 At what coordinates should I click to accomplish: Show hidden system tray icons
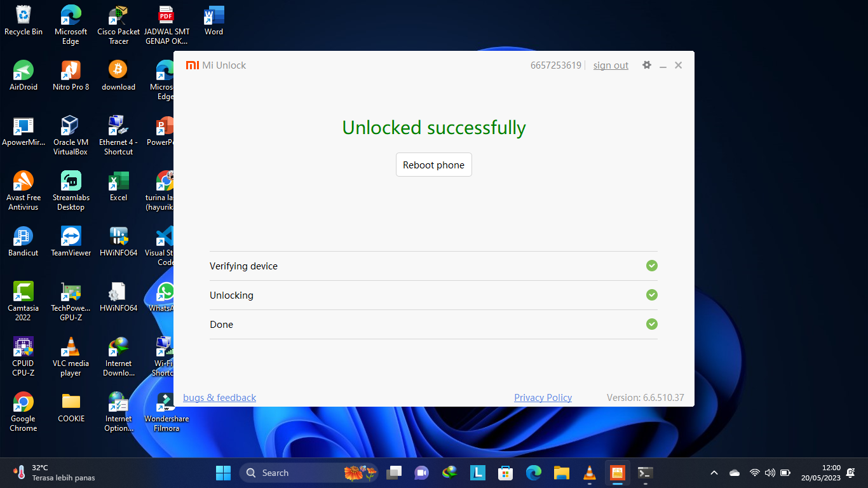tap(714, 473)
